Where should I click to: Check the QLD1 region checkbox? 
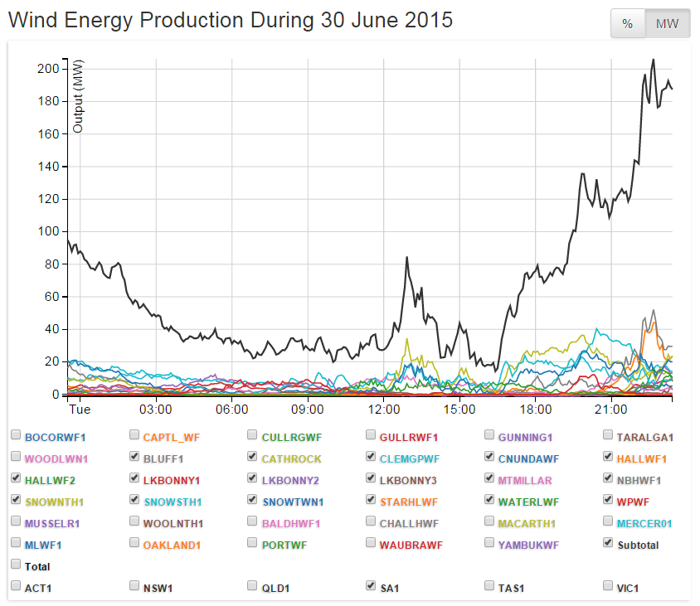coord(253,586)
